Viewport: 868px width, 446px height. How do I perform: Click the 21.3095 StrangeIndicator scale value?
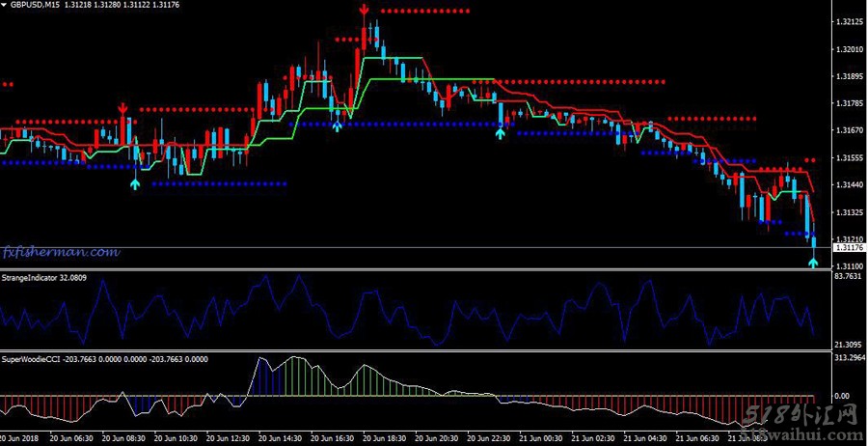point(849,346)
